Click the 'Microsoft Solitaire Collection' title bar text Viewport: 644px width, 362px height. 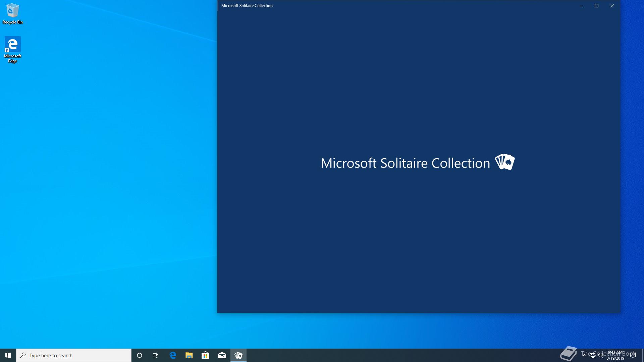point(247,6)
